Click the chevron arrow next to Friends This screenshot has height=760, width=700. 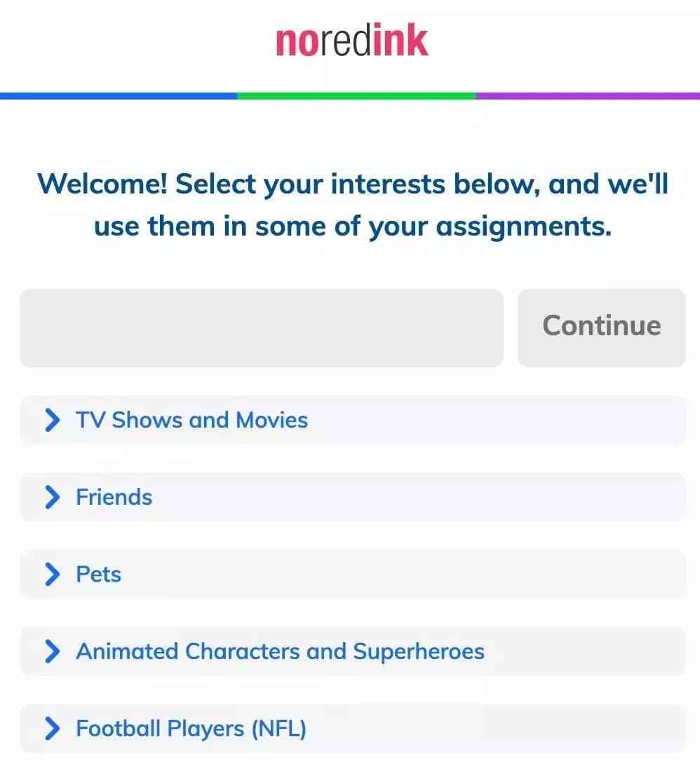click(53, 497)
